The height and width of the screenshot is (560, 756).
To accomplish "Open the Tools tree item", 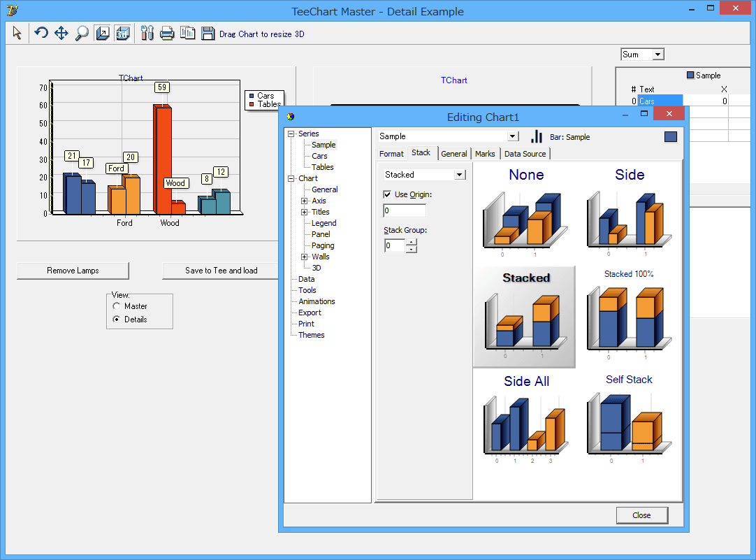I will coord(307,290).
